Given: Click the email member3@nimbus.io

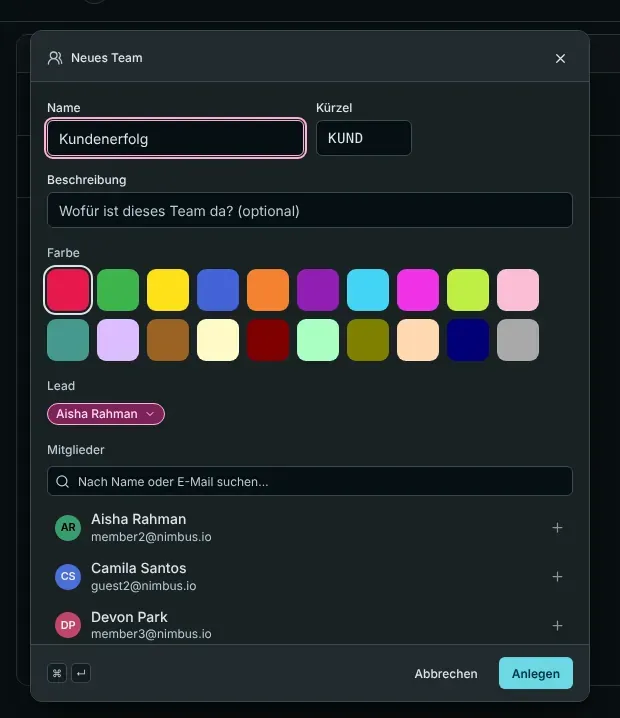Looking at the screenshot, I should tap(151, 634).
